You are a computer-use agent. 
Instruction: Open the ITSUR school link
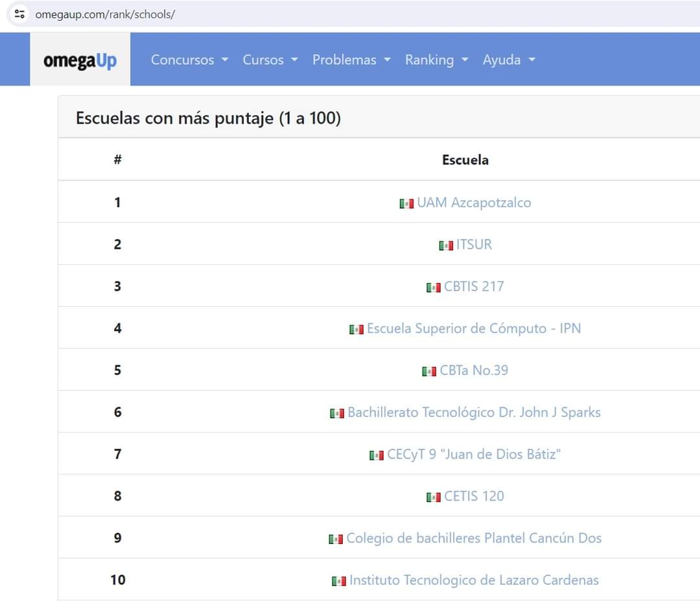click(x=474, y=245)
